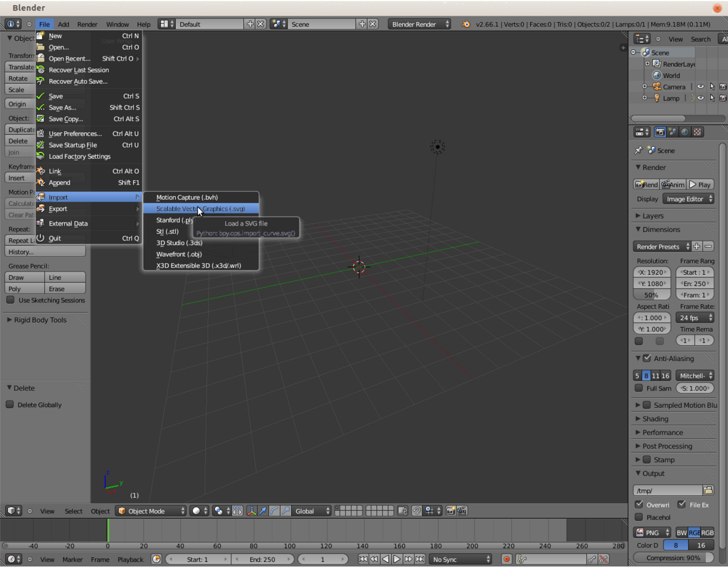
Task: Toggle the Anti-Aliasing checkbox
Action: [647, 358]
